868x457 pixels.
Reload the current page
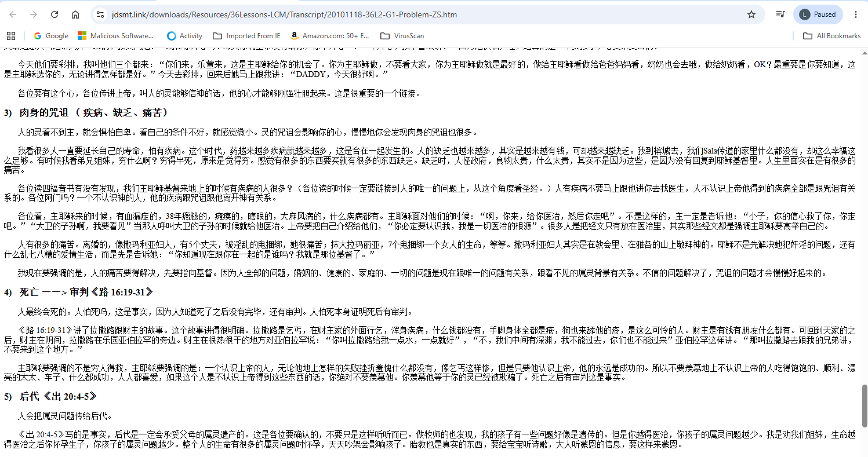[55, 14]
